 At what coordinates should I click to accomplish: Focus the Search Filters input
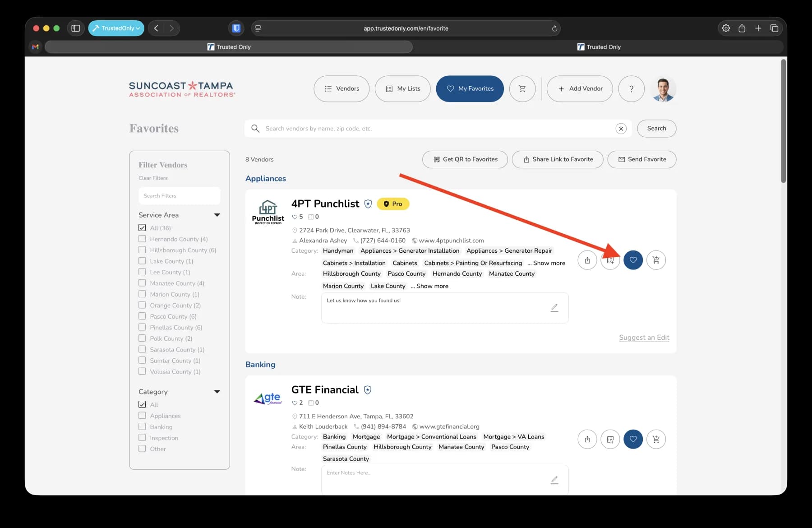click(180, 196)
